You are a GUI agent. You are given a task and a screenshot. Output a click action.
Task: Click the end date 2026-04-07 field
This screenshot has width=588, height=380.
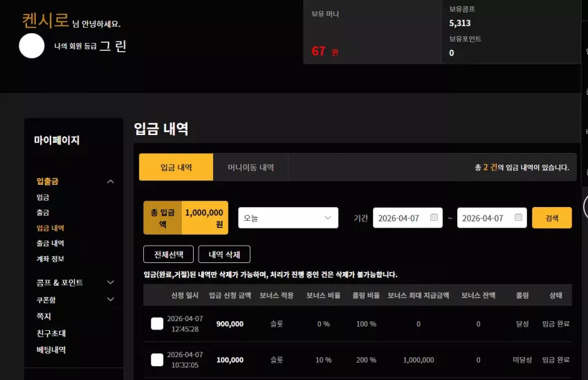pyautogui.click(x=492, y=217)
